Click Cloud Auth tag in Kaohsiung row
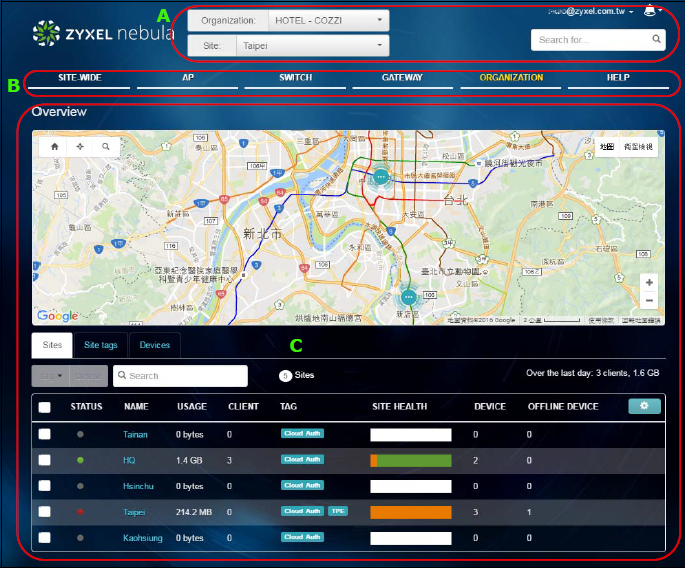 pyautogui.click(x=302, y=537)
